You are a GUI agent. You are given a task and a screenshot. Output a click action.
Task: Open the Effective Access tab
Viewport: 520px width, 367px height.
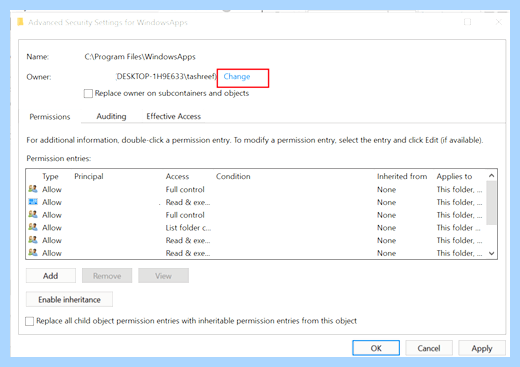point(173,116)
